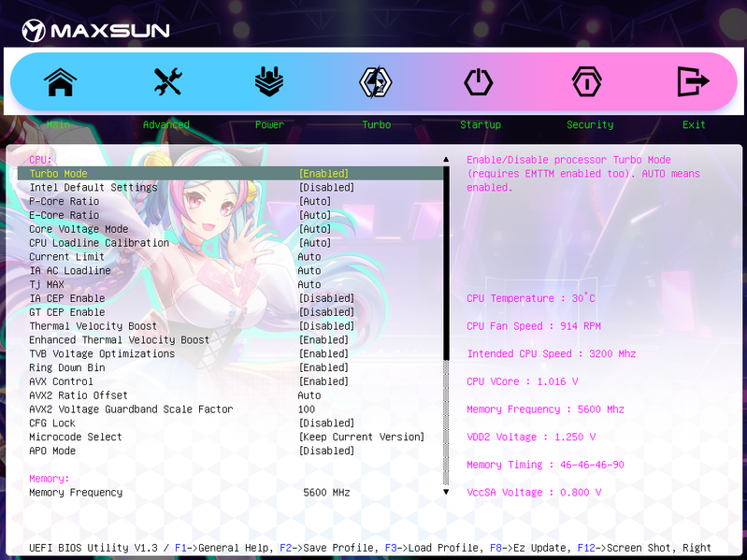Click F12 Screen Shot shortcut
747x560 pixels.
tap(626, 548)
